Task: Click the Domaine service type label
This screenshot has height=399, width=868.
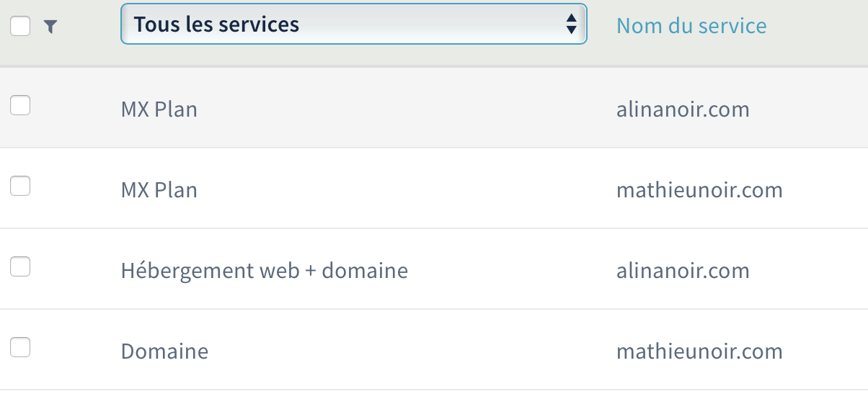Action: [x=164, y=351]
